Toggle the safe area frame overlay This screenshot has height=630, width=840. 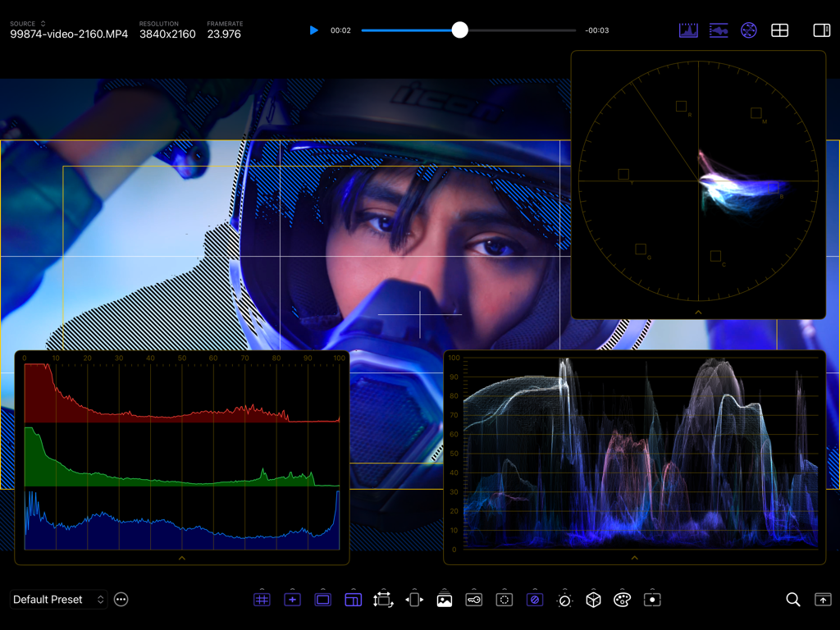322,599
